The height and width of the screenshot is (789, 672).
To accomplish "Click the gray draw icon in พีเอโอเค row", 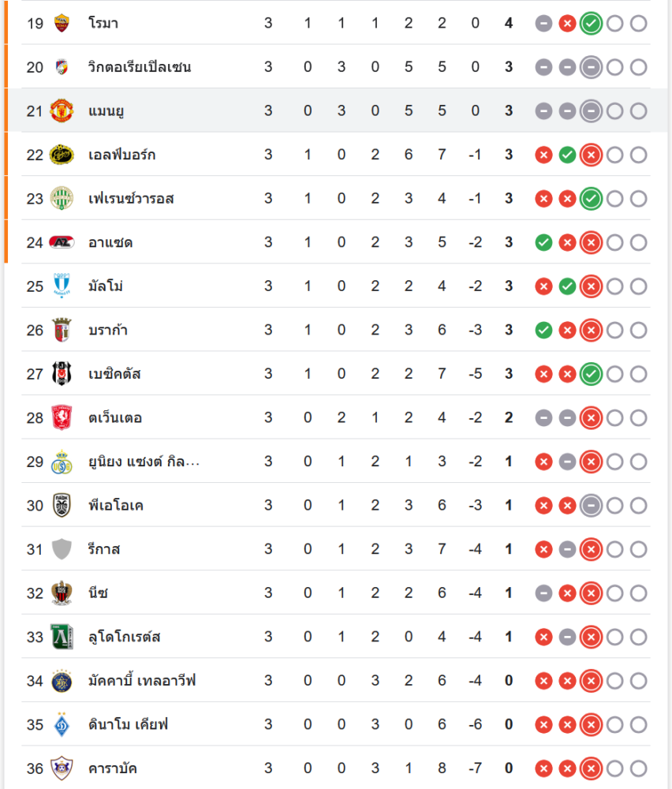I will coord(590,505).
